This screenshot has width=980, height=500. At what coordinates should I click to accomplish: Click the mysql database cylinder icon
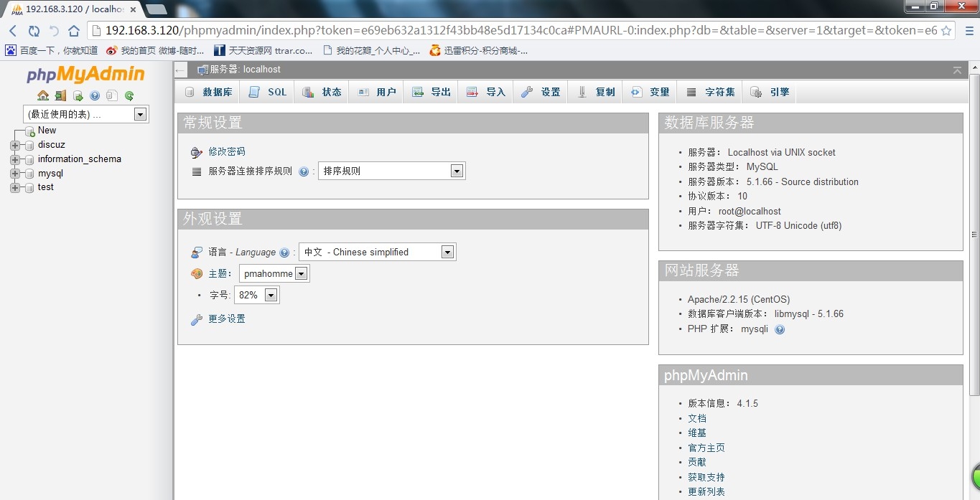(29, 174)
